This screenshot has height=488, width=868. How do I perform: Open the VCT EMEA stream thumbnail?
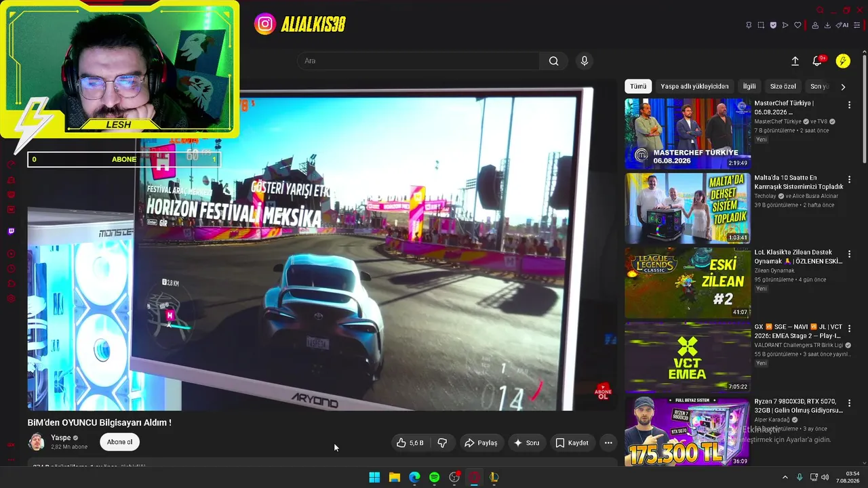tap(688, 357)
